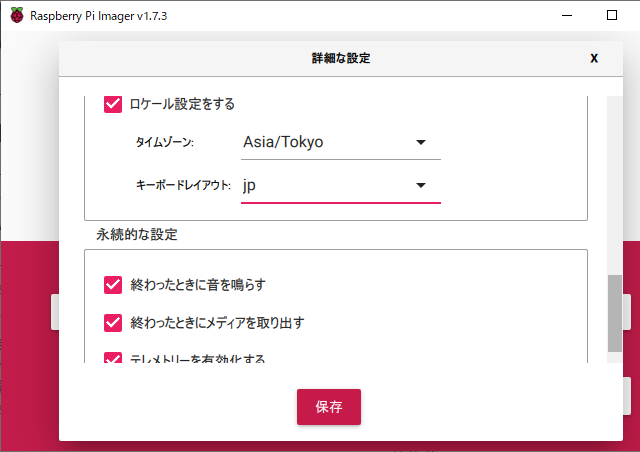Close the 詳細な設定 dialog with X
This screenshot has height=452, width=640.
pyautogui.click(x=594, y=58)
